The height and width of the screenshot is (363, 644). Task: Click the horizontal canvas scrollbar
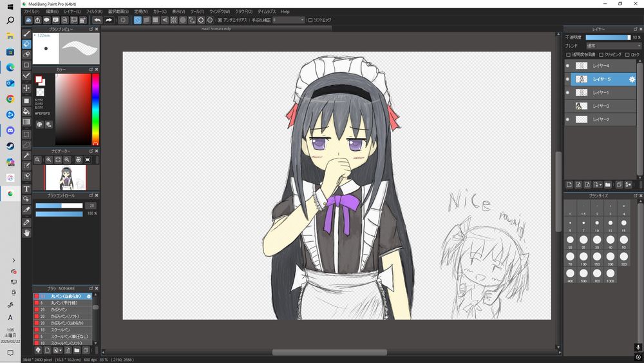coord(330,352)
